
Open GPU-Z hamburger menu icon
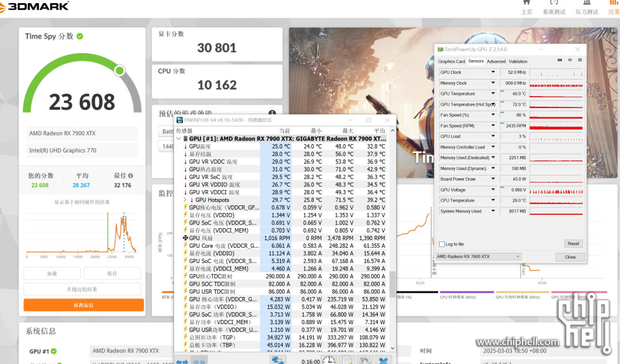[580, 60]
